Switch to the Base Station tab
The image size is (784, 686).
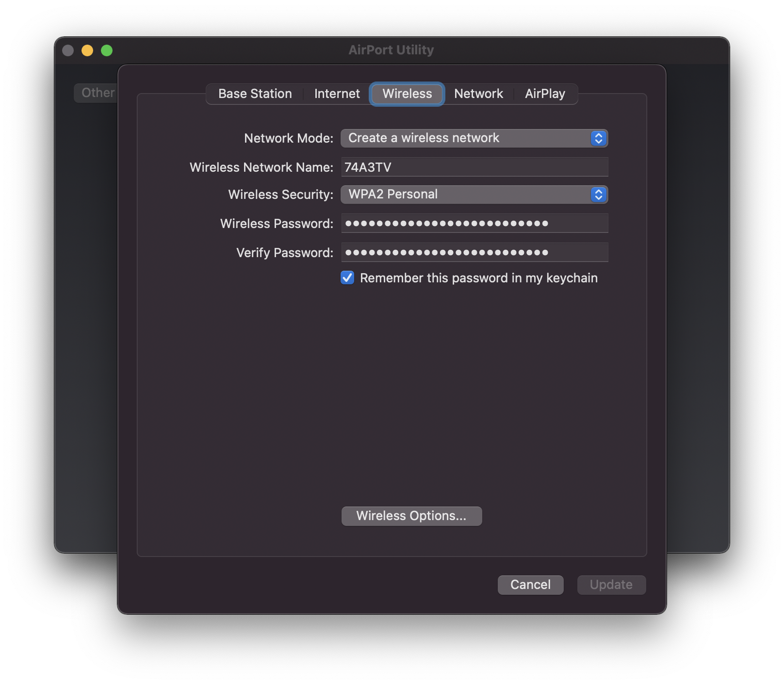(255, 94)
